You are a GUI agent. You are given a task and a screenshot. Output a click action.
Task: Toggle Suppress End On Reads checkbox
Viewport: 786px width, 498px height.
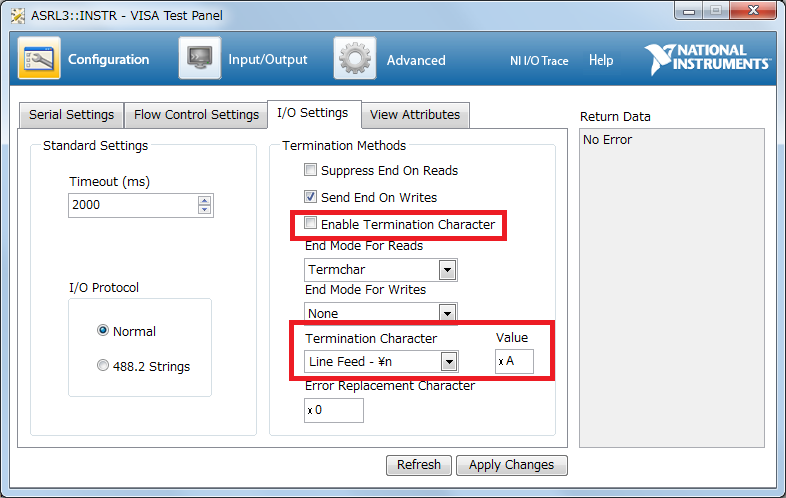tap(310, 170)
